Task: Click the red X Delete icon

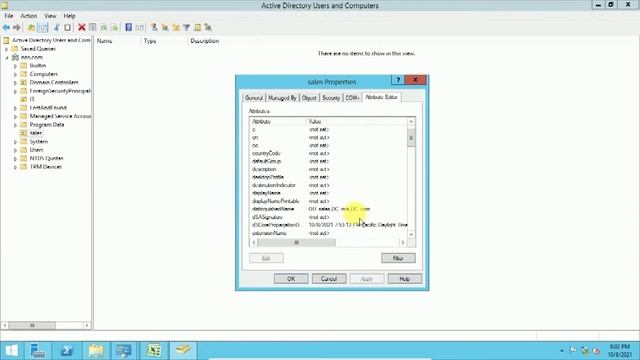Action: click(82, 27)
